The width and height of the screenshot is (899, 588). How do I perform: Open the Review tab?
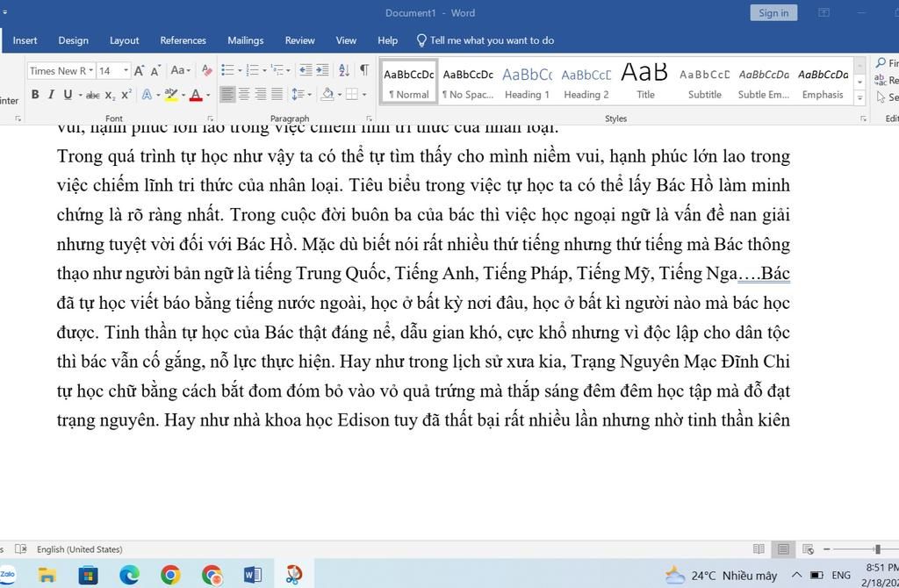pyautogui.click(x=300, y=40)
